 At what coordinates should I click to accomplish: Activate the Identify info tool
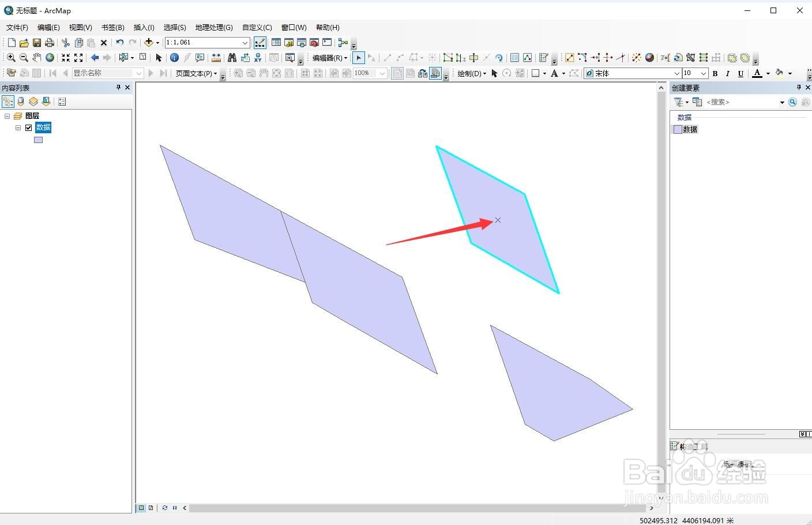pos(174,58)
